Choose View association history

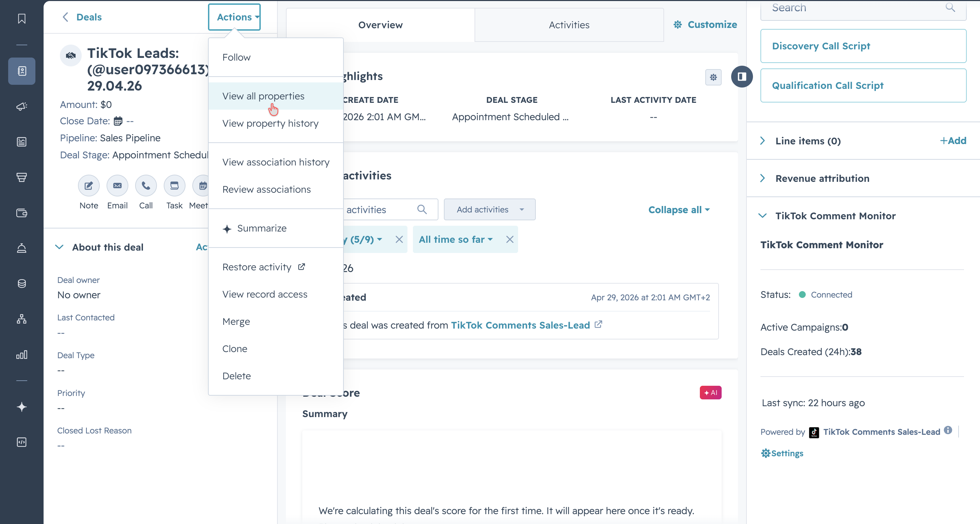tap(276, 162)
